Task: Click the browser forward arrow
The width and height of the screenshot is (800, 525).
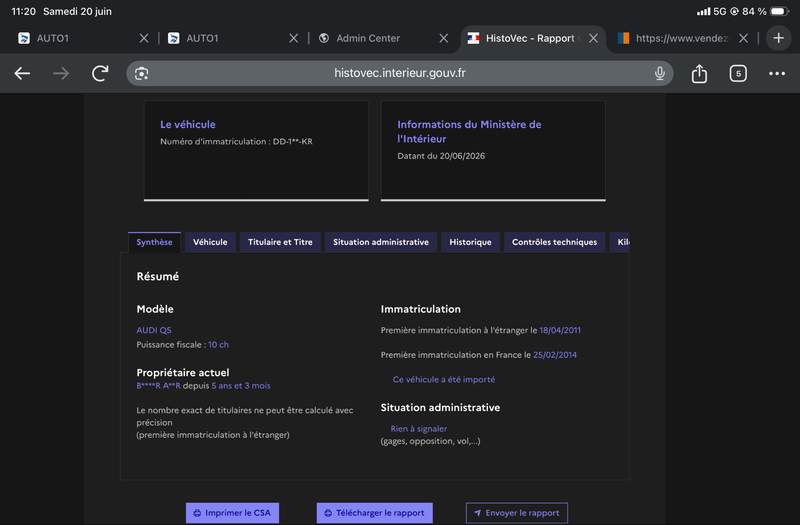Action: pyautogui.click(x=61, y=73)
